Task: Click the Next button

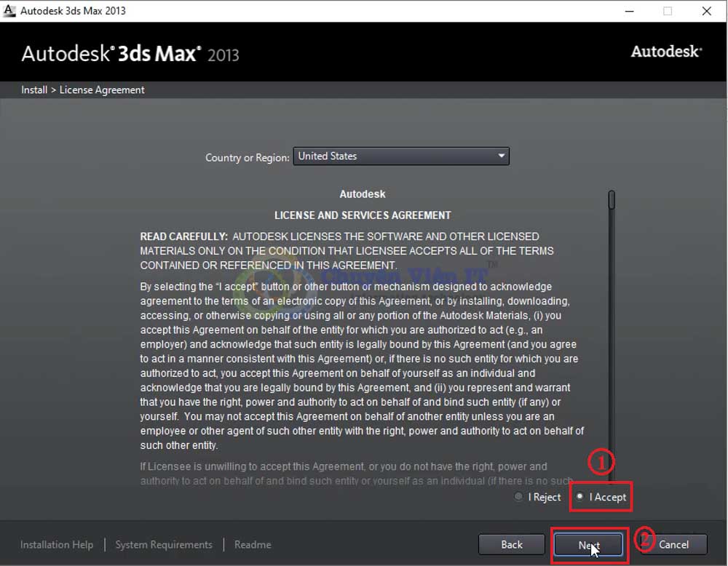Action: point(588,545)
